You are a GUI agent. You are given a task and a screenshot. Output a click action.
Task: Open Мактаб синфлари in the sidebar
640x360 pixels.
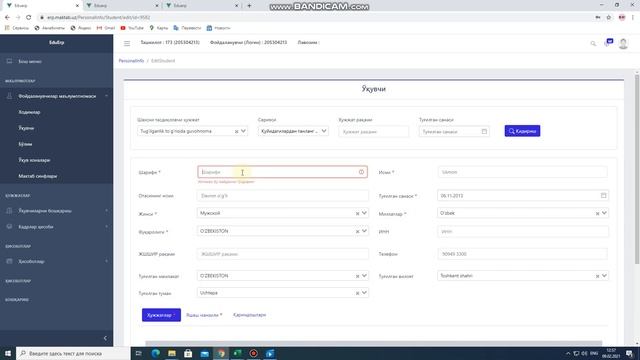pos(38,176)
